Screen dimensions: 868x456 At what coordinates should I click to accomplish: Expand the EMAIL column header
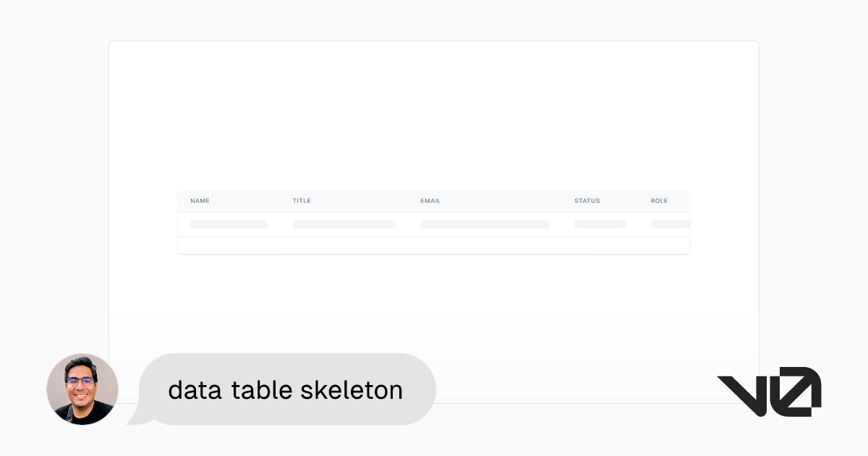tap(430, 200)
